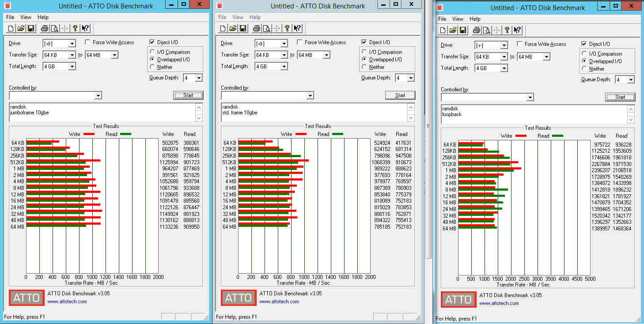The height and width of the screenshot is (324, 644).
Task: Click red Write legend swatch in jumboframe window
Action: [x=89, y=134]
